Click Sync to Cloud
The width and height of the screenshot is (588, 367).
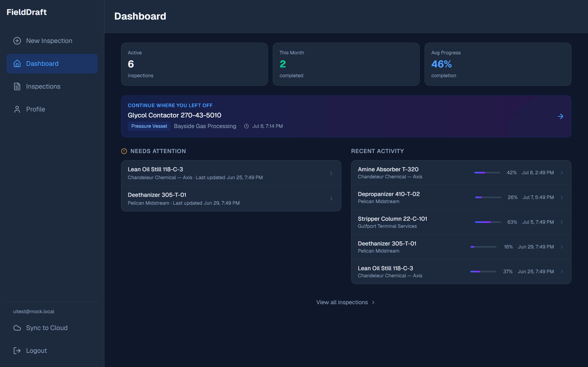point(52,328)
